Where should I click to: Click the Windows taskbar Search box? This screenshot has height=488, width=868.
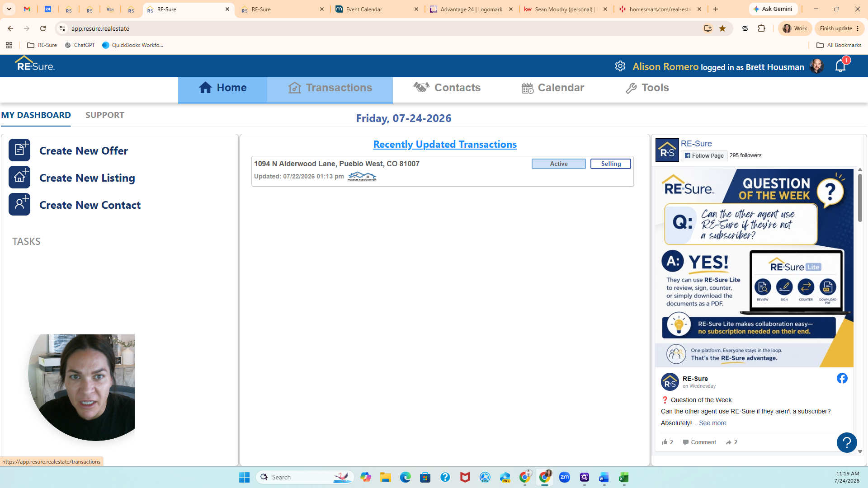tap(305, 477)
